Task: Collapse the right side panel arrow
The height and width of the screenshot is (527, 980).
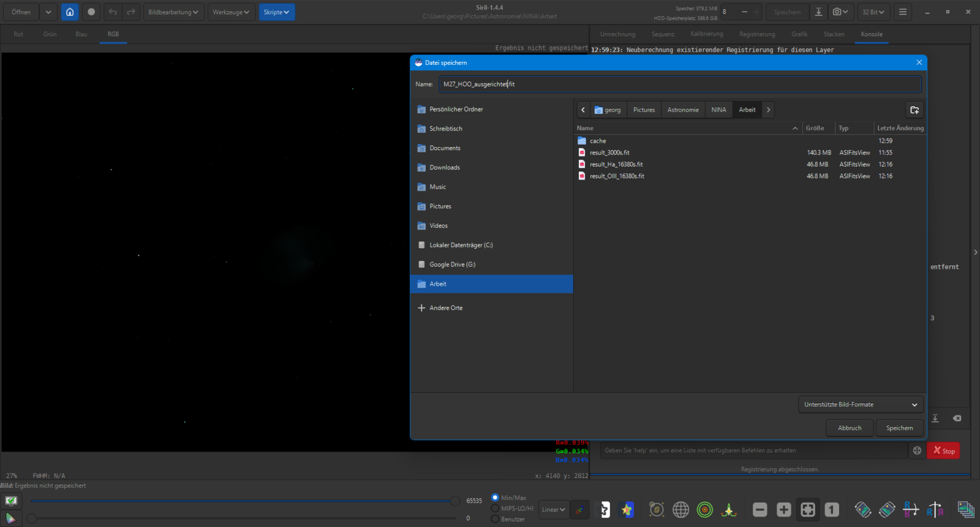Action: (x=975, y=252)
